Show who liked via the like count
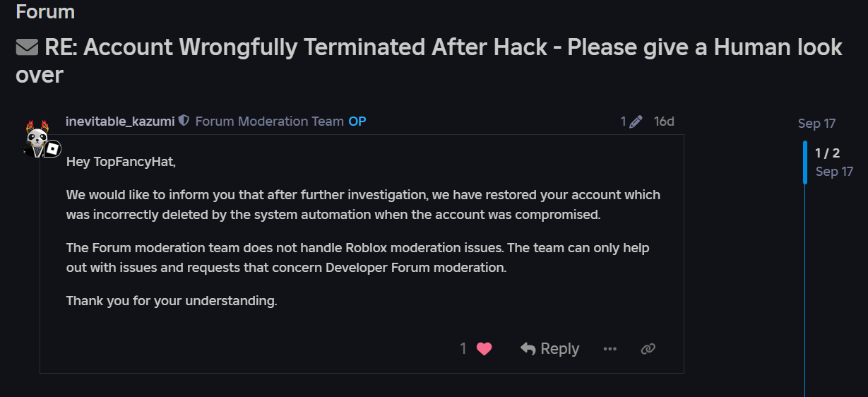This screenshot has height=397, width=868. click(x=463, y=348)
